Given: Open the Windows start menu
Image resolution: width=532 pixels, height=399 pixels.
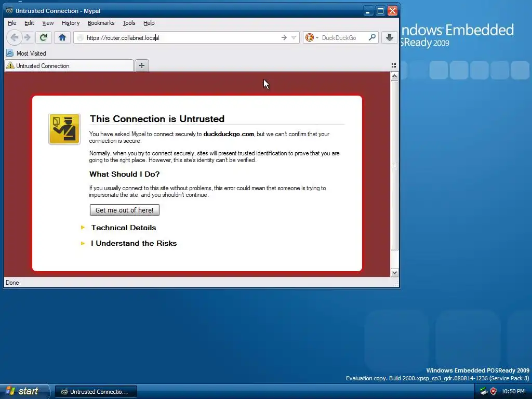Looking at the screenshot, I should 25,391.
